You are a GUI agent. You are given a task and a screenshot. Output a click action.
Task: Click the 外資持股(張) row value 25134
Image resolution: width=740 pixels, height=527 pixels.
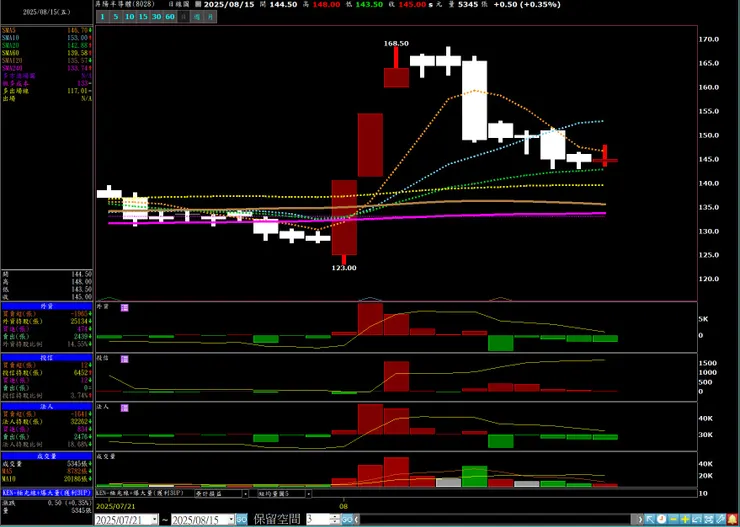pyautogui.click(x=79, y=321)
